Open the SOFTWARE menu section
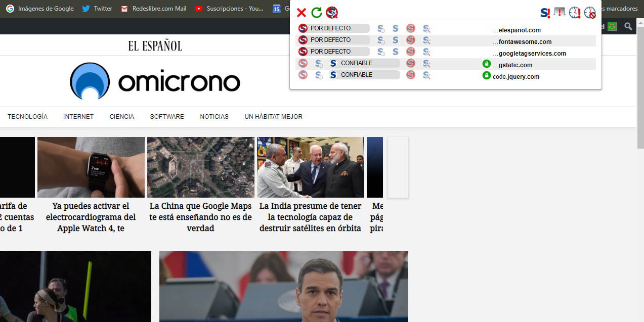Screen dimensions: 644x322 (x=167, y=117)
